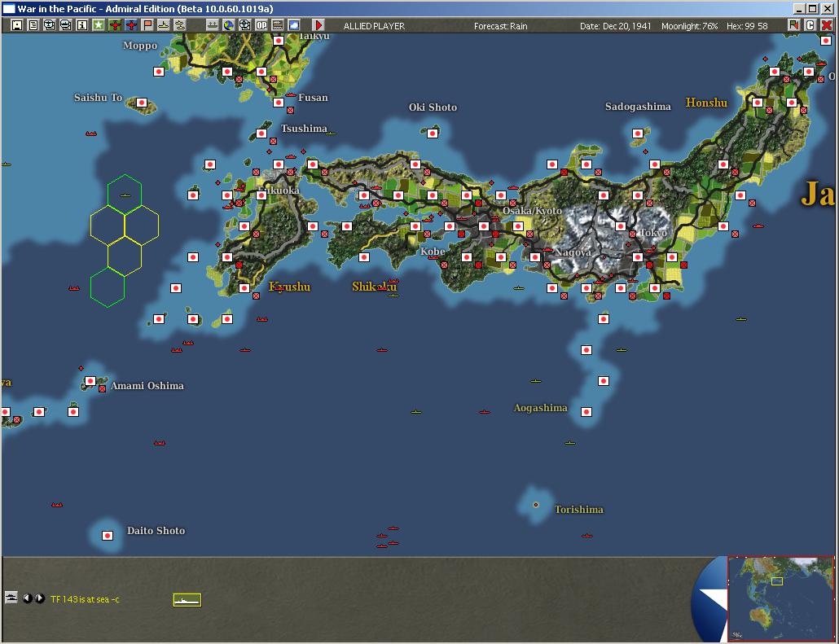Click the brown striped report icon
Image resolution: width=839 pixels, height=644 pixels.
pos(278,25)
